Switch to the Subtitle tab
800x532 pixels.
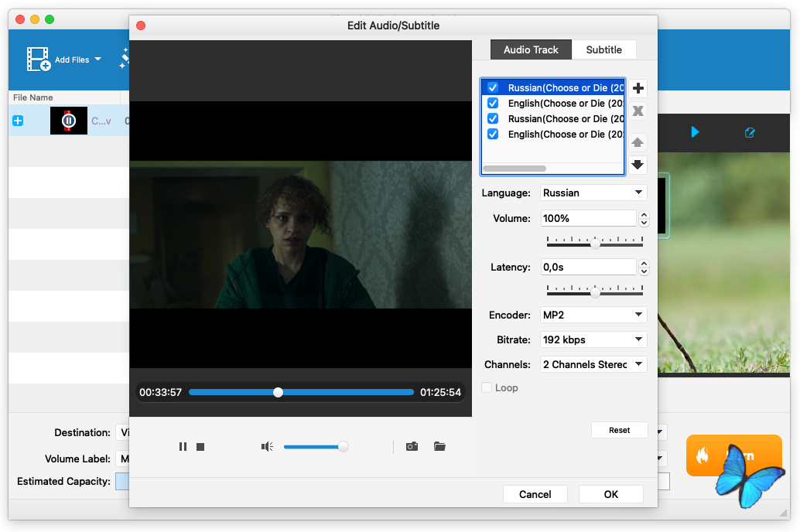coord(604,49)
